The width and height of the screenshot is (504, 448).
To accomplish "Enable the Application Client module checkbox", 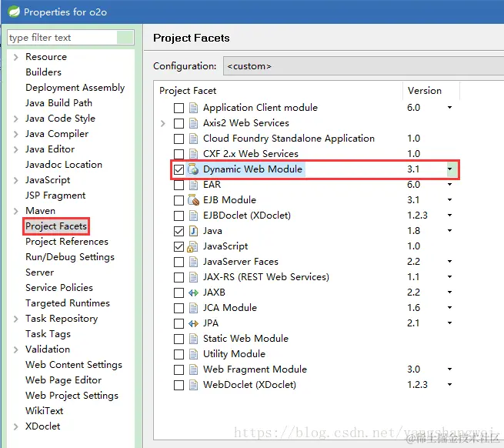I will click(179, 108).
